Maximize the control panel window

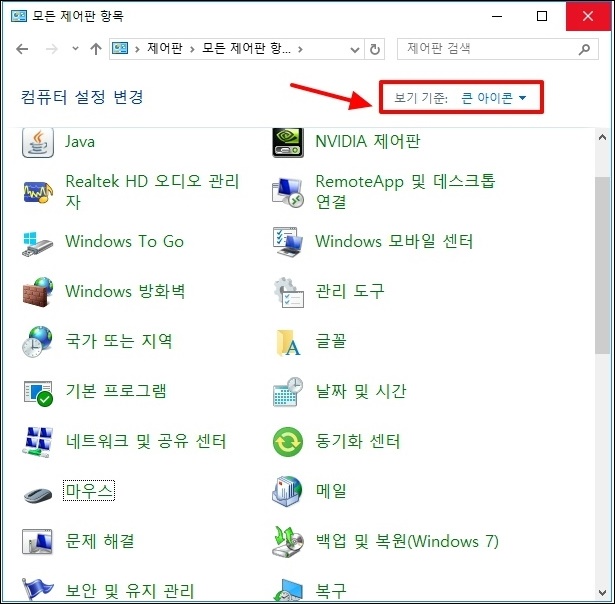click(542, 16)
